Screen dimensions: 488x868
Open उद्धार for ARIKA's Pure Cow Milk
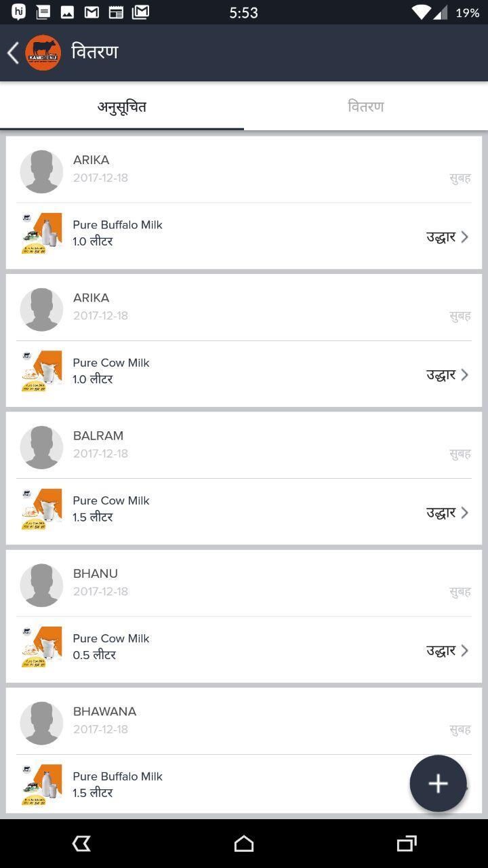pos(447,375)
